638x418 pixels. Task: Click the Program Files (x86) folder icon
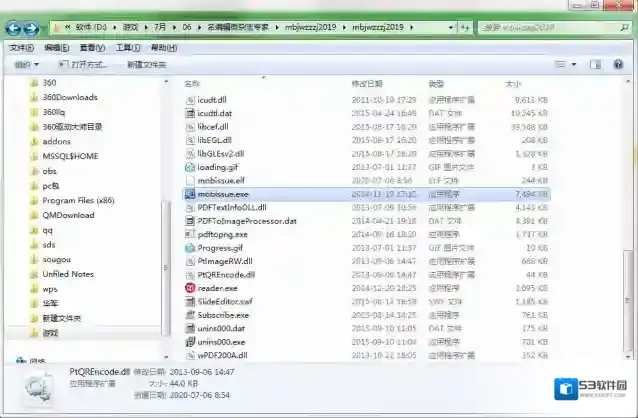[35, 200]
